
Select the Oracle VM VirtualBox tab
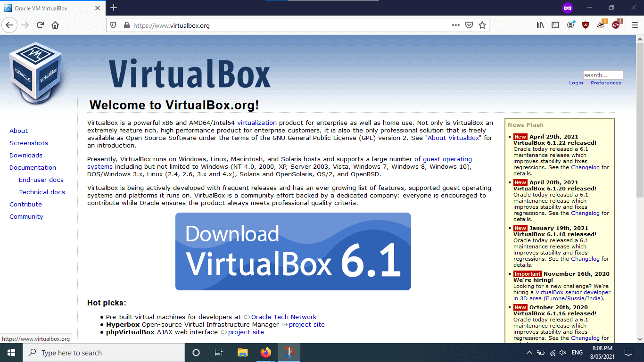point(52,8)
